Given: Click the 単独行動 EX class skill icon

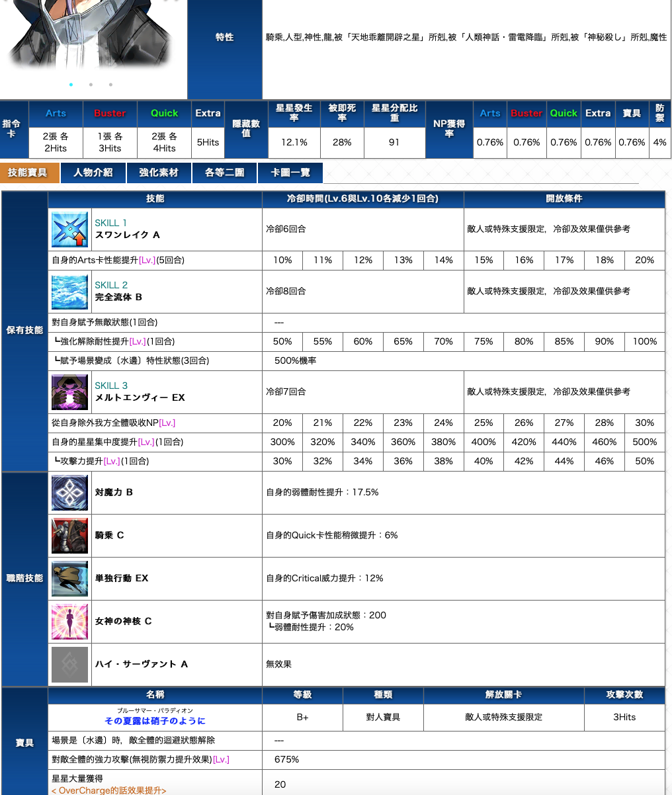Looking at the screenshot, I should click(x=69, y=579).
